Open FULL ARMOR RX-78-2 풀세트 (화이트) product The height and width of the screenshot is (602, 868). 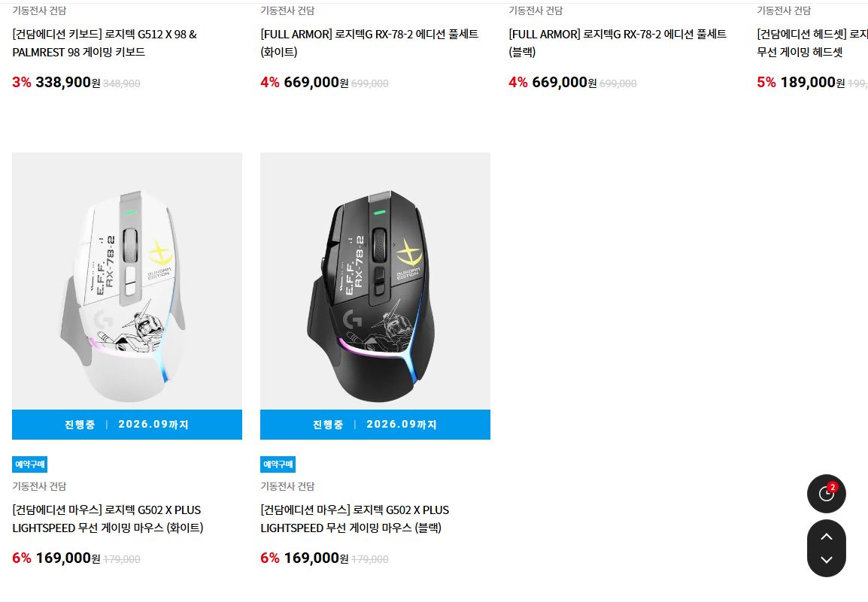point(369,43)
